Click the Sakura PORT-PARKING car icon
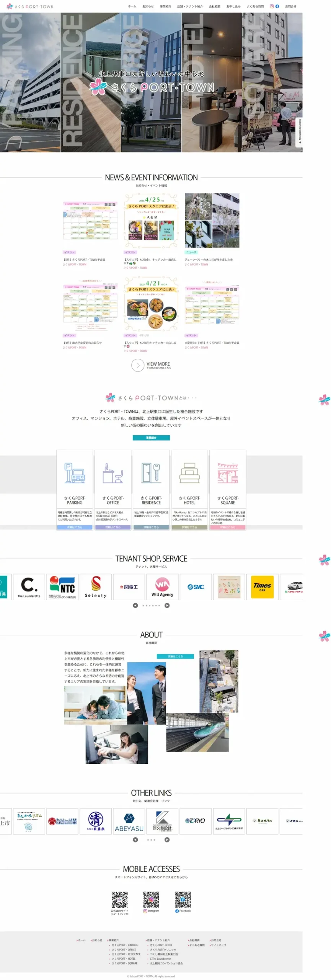 75,473
